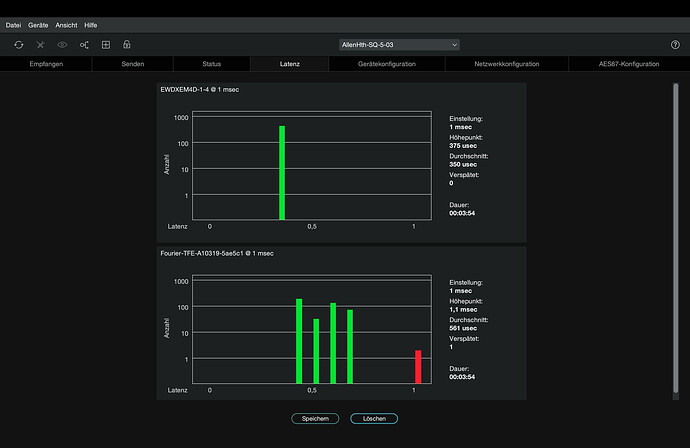Click the vertical scrollbar of the latency panel
This screenshot has height=448, width=690.
pos(675,238)
